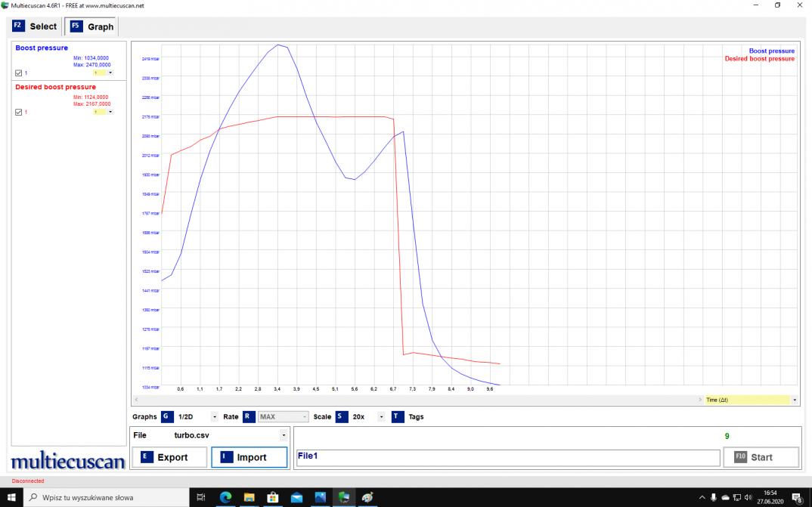Uncheck the Boost pressure series checkbox
812x507 pixels.
(x=19, y=73)
